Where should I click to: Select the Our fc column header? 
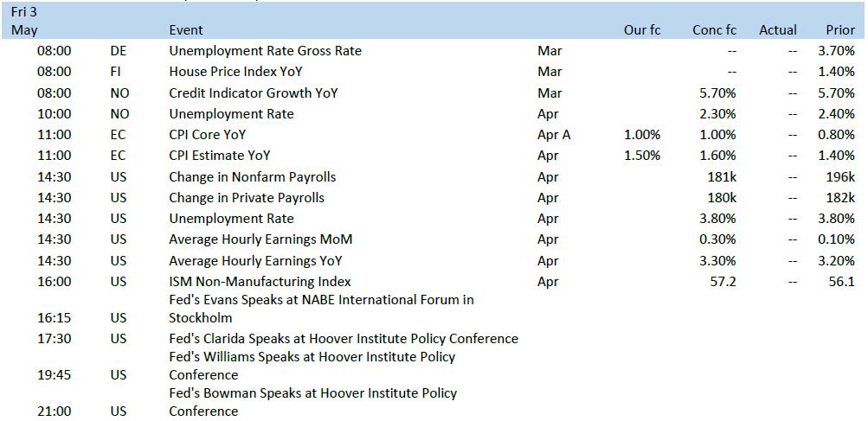pyautogui.click(x=642, y=30)
